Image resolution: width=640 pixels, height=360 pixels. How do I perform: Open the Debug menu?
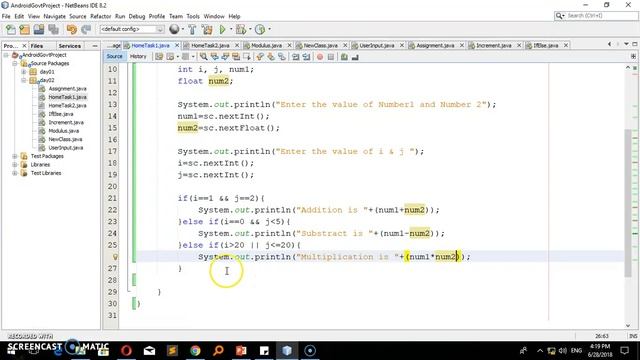pos(137,16)
